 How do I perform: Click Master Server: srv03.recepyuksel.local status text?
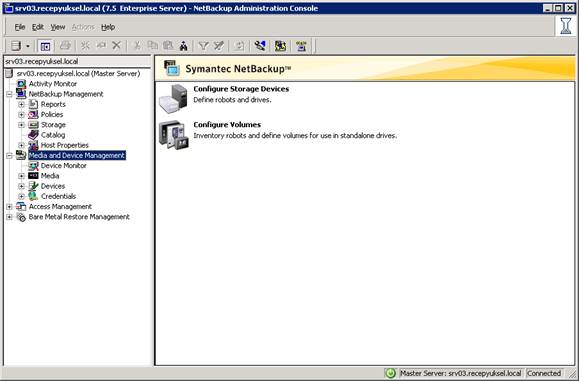[x=460, y=373]
